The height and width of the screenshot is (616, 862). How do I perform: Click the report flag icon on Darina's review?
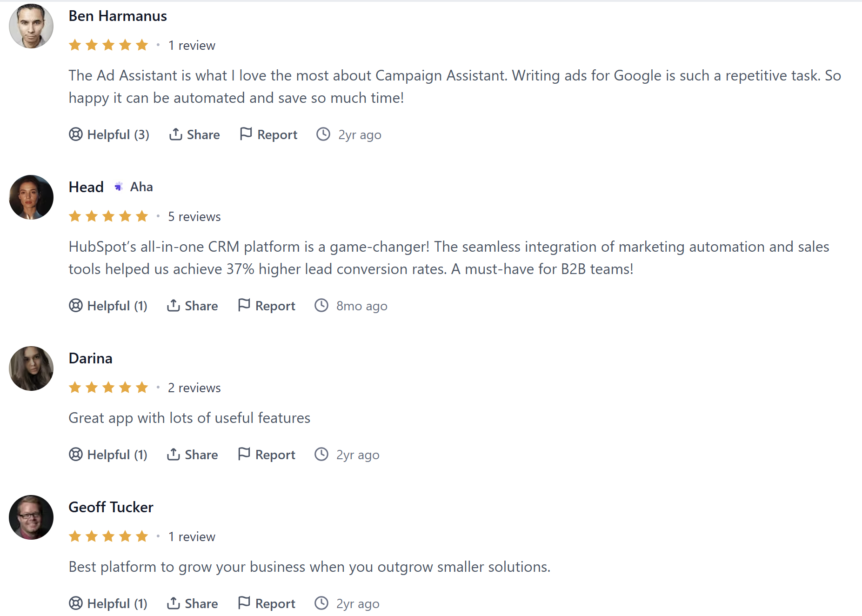(243, 454)
